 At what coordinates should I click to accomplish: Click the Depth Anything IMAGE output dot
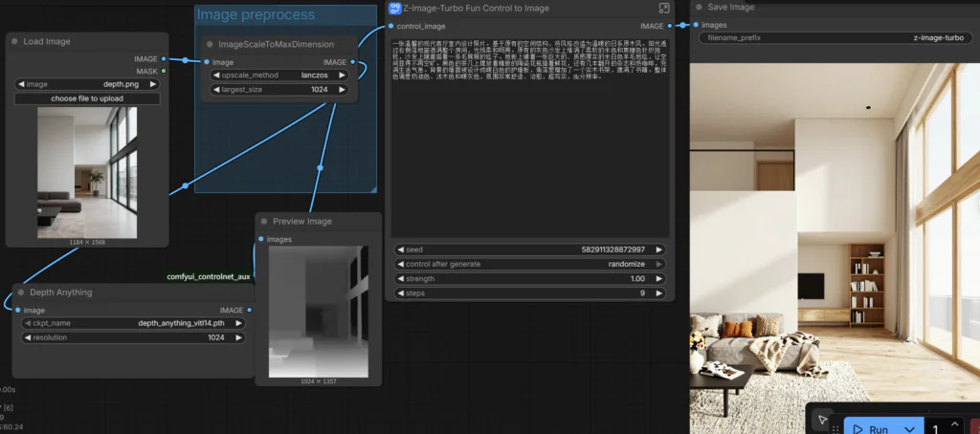click(249, 310)
